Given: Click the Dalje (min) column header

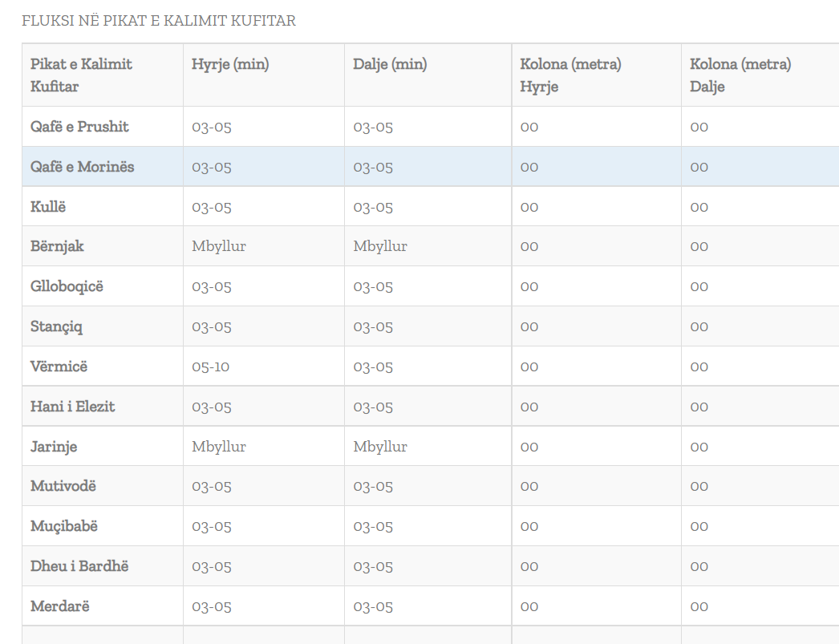Looking at the screenshot, I should pyautogui.click(x=390, y=64).
